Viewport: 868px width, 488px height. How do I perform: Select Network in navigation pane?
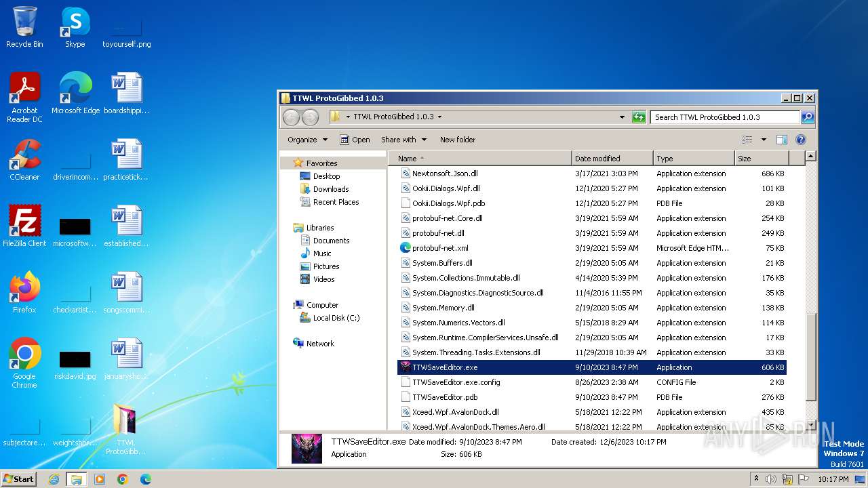click(320, 344)
